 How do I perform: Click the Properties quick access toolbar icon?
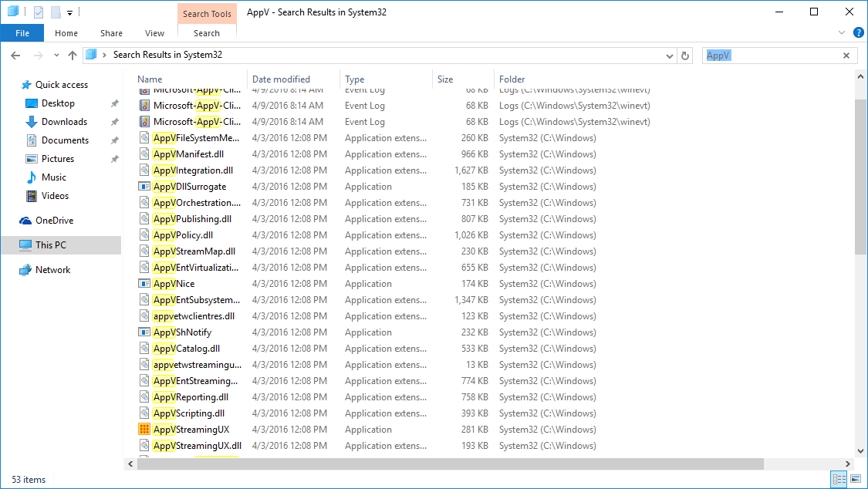point(39,12)
